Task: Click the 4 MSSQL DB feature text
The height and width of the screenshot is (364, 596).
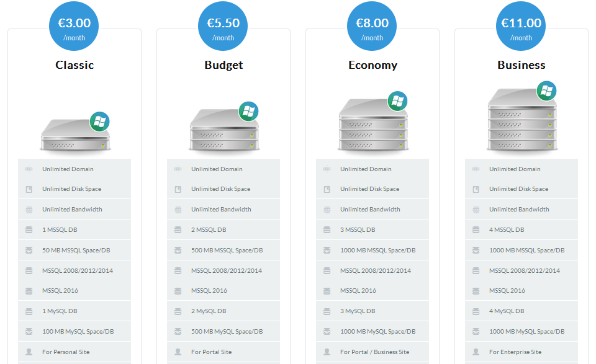Action: click(x=507, y=229)
